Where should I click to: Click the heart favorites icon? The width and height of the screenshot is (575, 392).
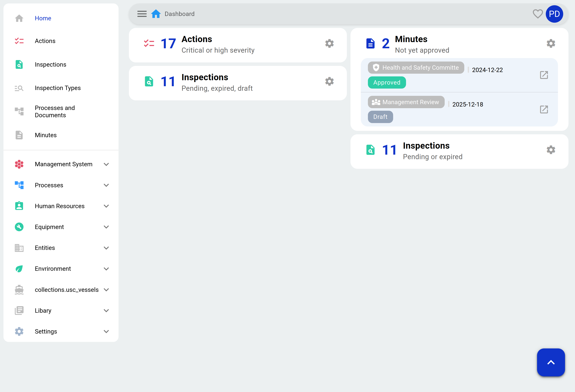point(537,14)
